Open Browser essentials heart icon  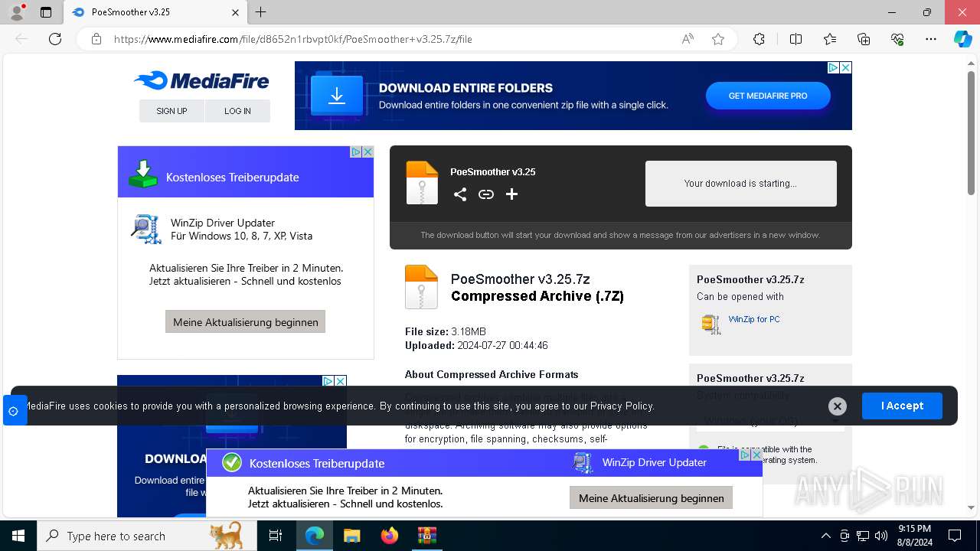click(x=897, y=39)
